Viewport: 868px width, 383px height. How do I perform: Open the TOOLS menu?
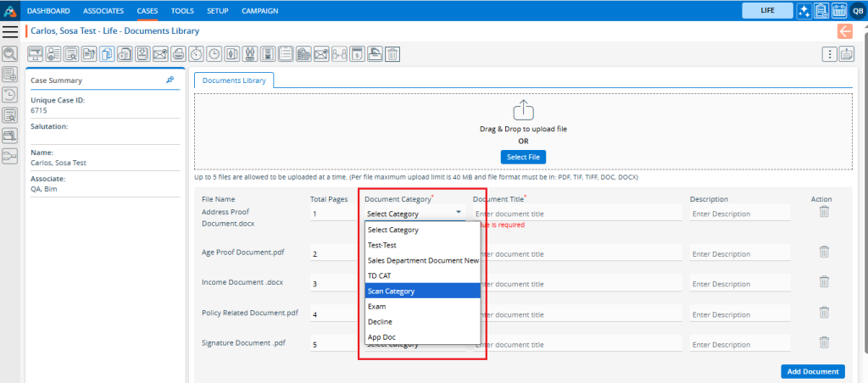click(x=181, y=10)
